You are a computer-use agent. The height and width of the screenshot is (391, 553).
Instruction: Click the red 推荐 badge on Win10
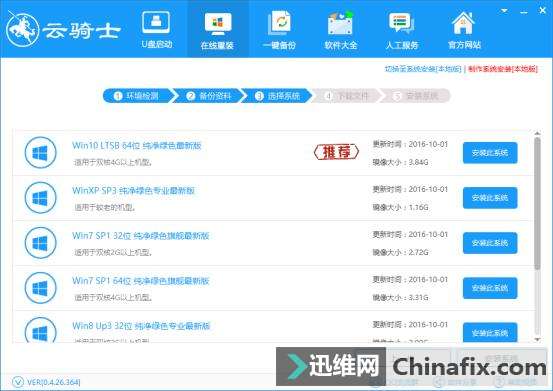click(x=336, y=152)
